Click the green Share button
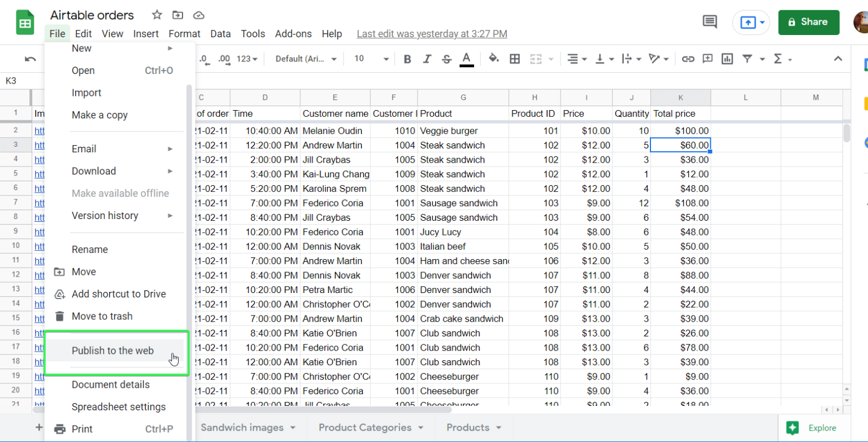868x442 pixels. click(809, 23)
